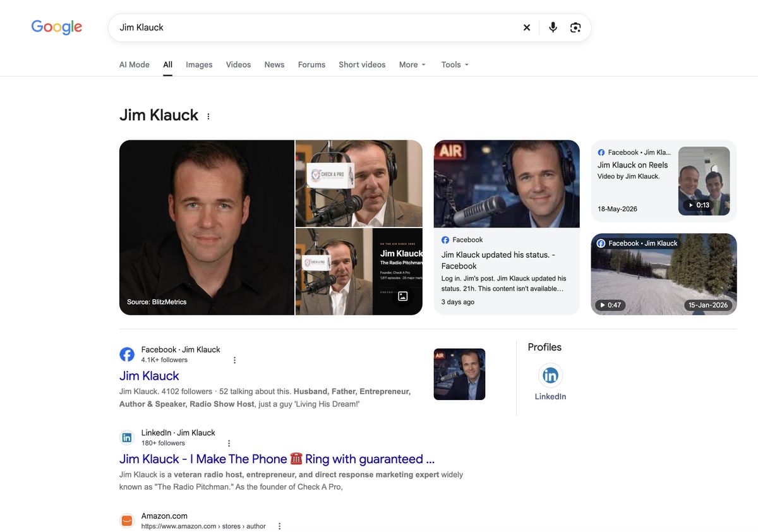Screen dimensions: 758x532
Task: Expand the More search filters dropdown
Action: click(412, 64)
